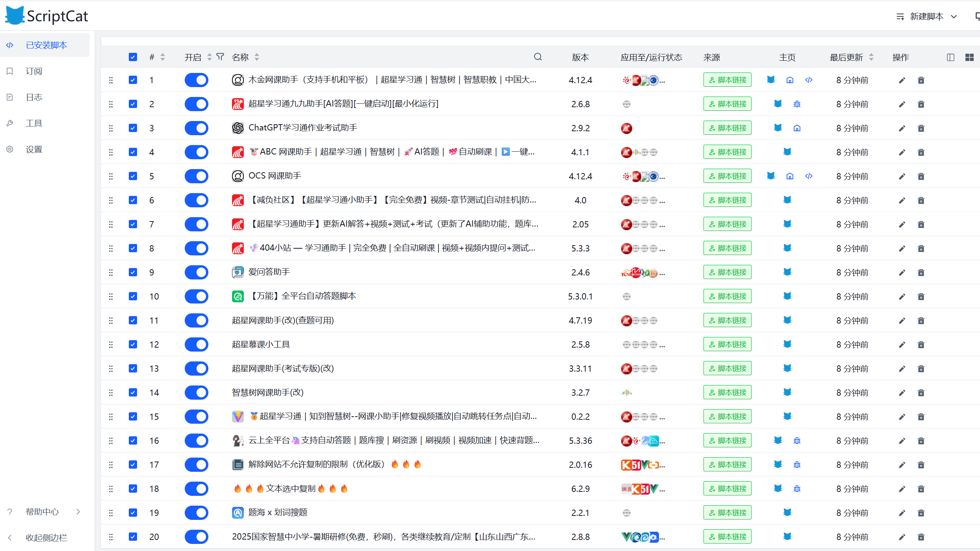Click 脚本链接 button for row 7
This screenshot has width=980, height=551.
pyautogui.click(x=727, y=224)
